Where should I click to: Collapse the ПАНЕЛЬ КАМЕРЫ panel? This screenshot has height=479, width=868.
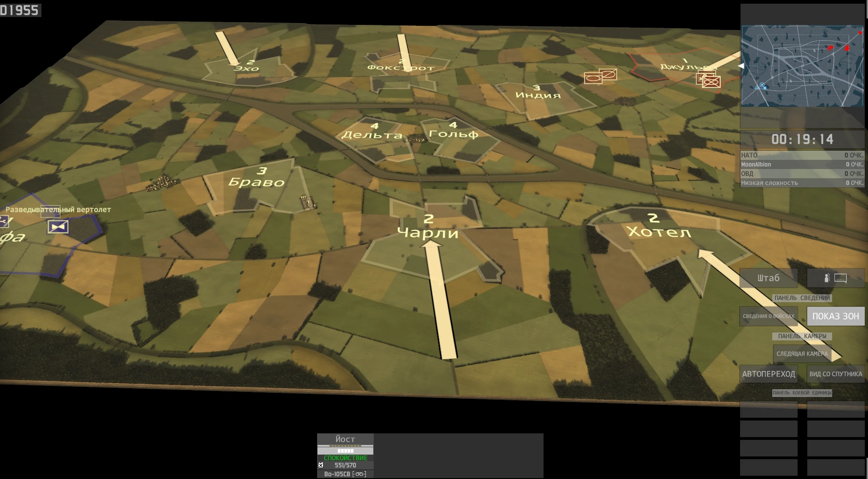click(x=803, y=336)
